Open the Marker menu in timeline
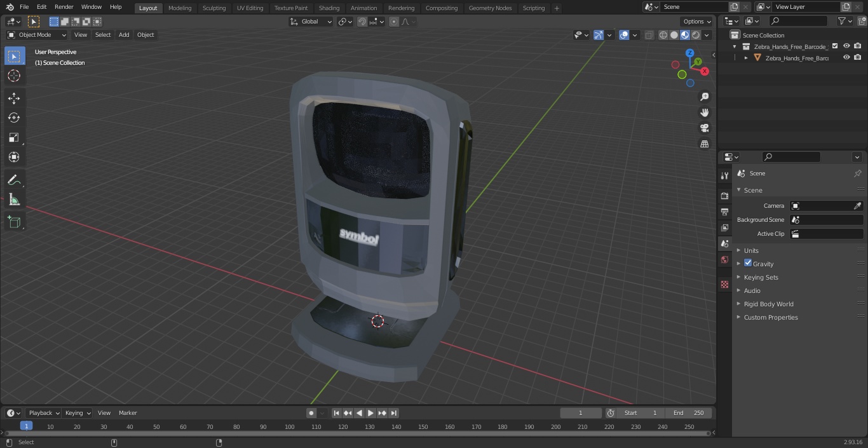The width and height of the screenshot is (868, 448). [128, 413]
